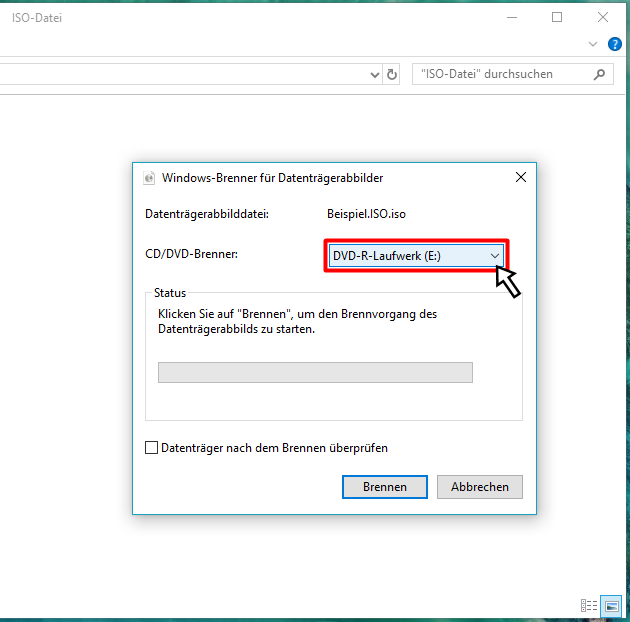Expand the Explorer ribbon chevron
This screenshot has width=630, height=622.
593,44
